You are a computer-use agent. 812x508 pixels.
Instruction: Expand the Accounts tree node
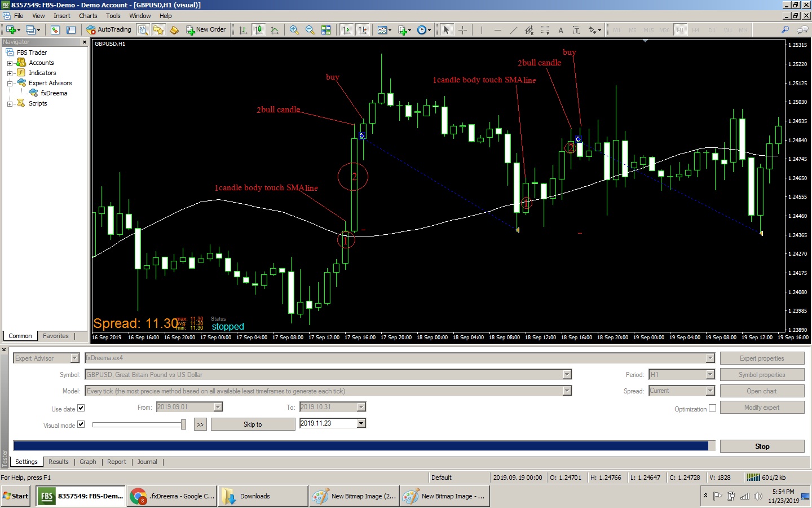point(10,63)
